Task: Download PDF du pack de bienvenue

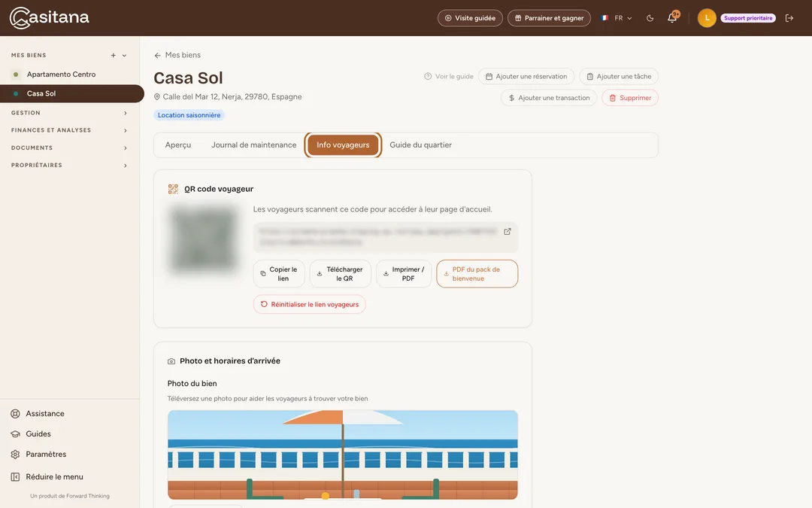Action: (x=477, y=274)
